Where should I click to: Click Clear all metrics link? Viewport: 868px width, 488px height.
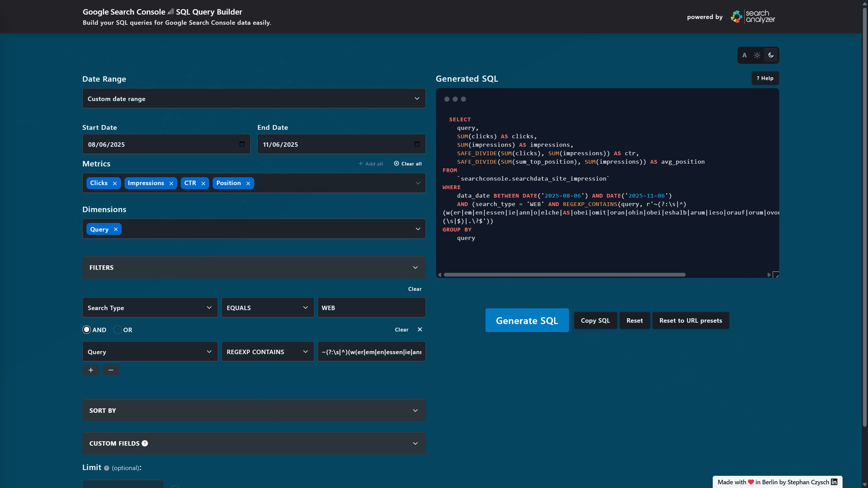click(408, 164)
